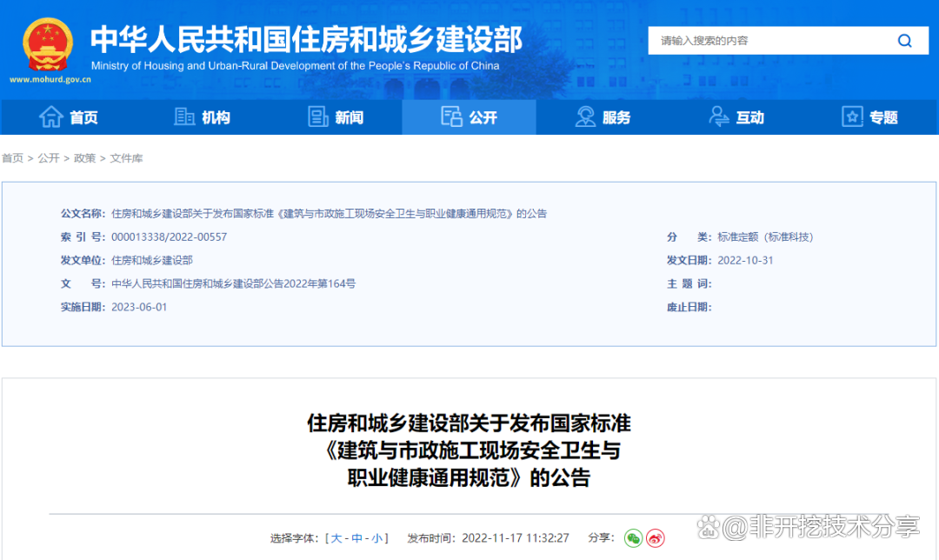This screenshot has height=560, width=939.
Task: Click the newspaper icon beside 新闻
Action: pyautogui.click(x=318, y=117)
